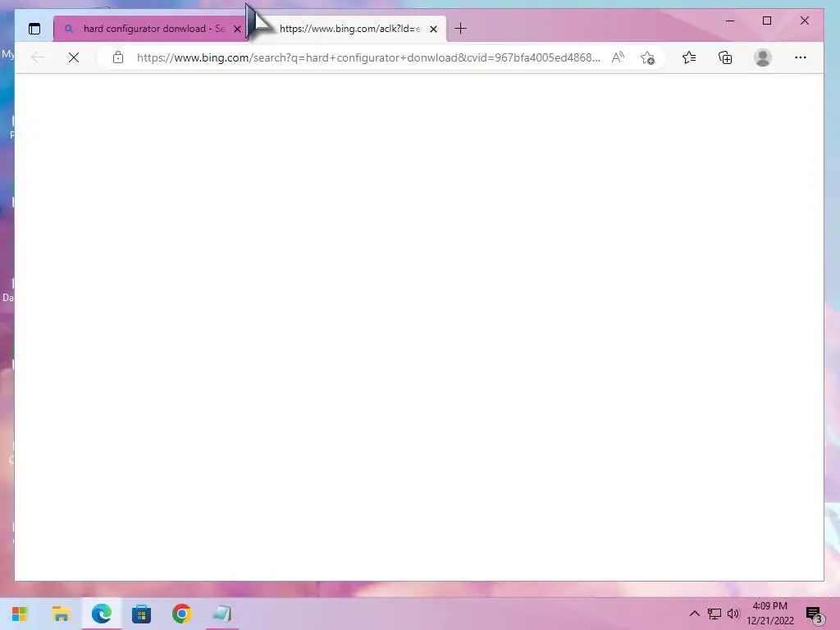
Task: Open the notepad-like taskbar app
Action: pyautogui.click(x=221, y=614)
